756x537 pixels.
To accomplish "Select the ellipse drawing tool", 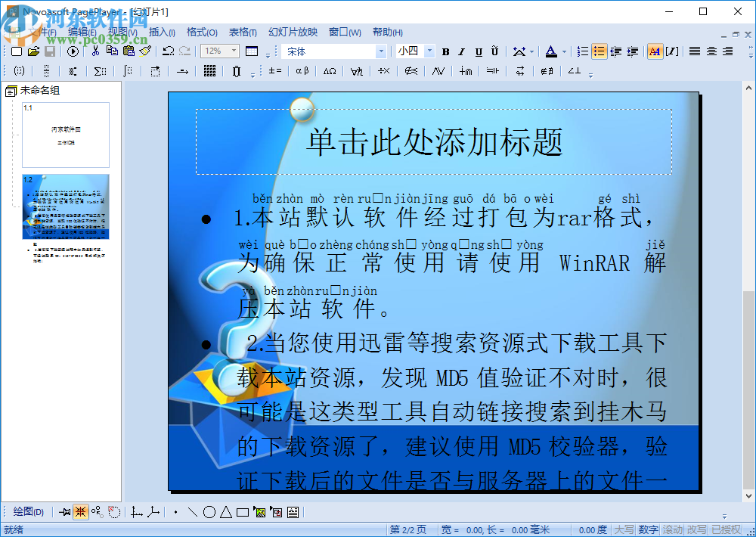I will coord(209,511).
